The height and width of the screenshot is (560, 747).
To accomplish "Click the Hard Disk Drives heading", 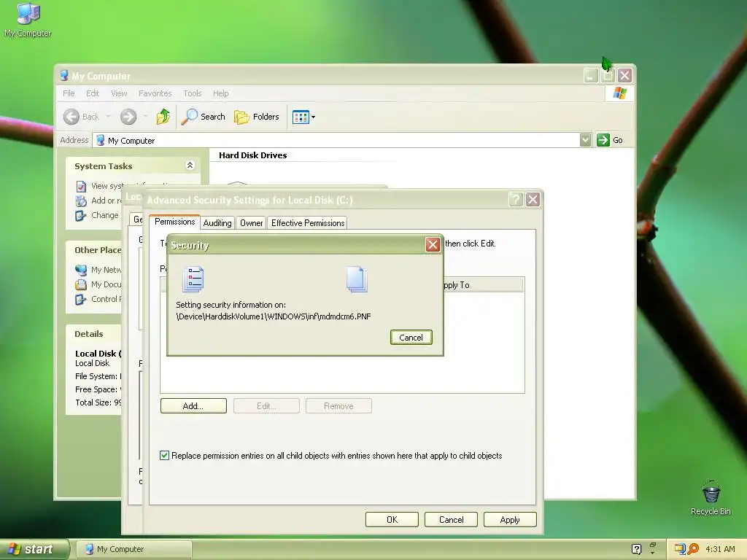I will (x=253, y=155).
